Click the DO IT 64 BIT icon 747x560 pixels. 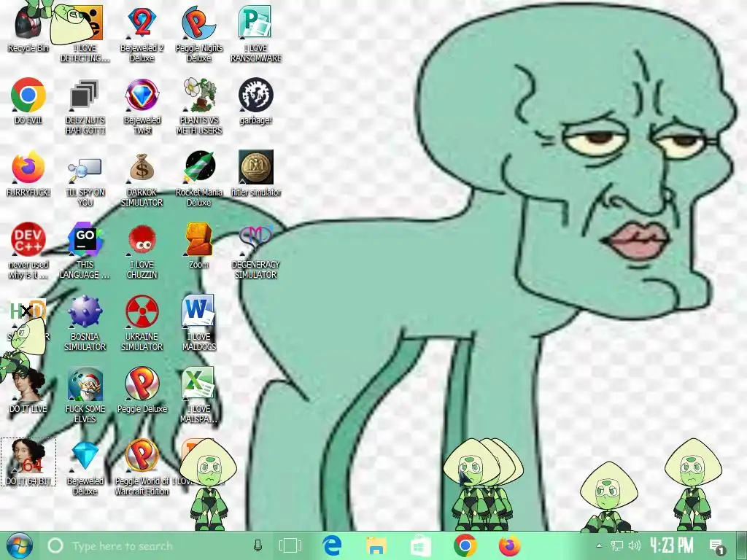pyautogui.click(x=28, y=462)
